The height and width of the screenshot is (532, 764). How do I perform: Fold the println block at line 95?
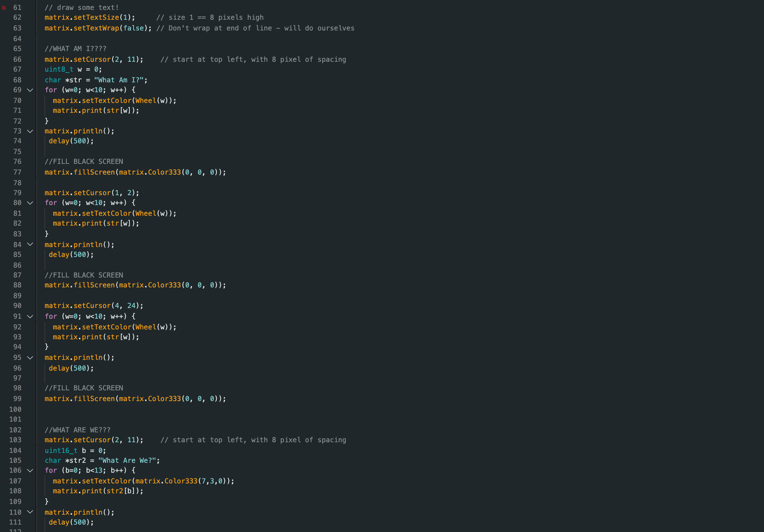click(x=30, y=358)
